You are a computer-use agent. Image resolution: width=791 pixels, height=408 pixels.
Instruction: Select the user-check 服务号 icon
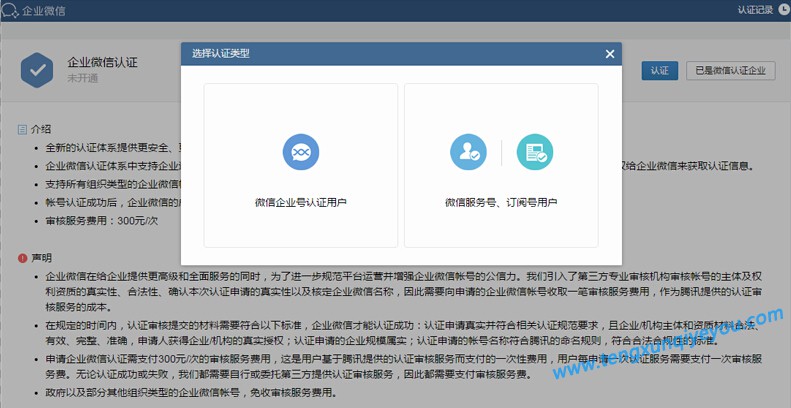click(x=468, y=152)
